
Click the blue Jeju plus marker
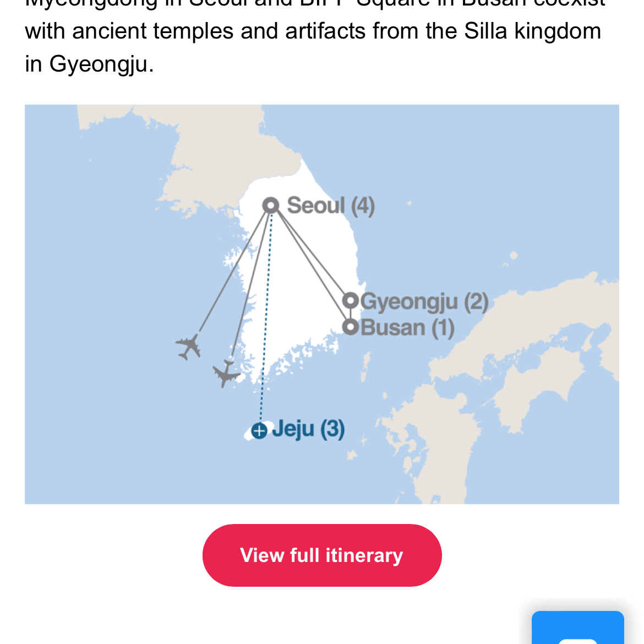click(x=259, y=431)
